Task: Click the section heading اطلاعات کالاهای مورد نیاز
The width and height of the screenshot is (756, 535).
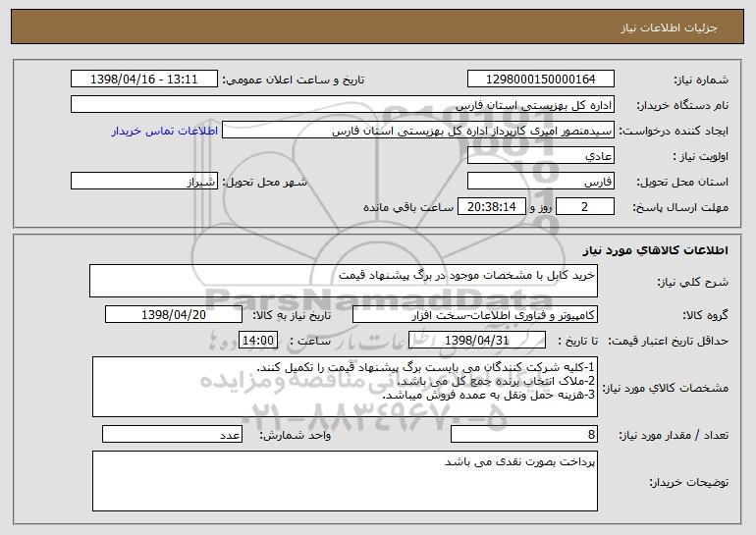Action: pos(655,250)
